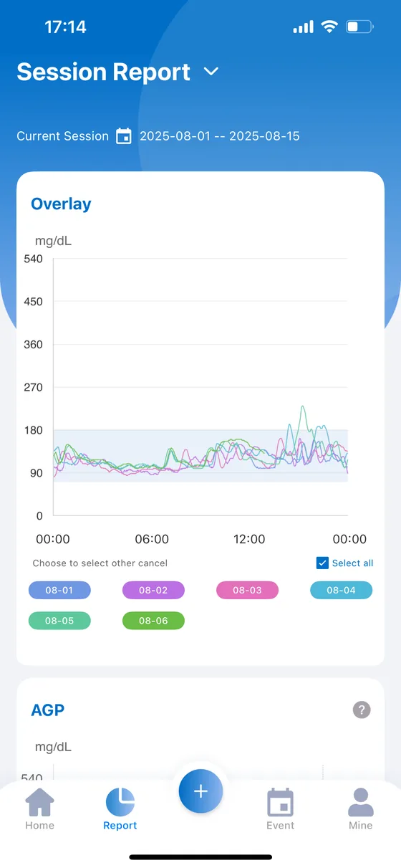Expand the Session Report dropdown chevron
The image size is (401, 868).
coord(211,72)
